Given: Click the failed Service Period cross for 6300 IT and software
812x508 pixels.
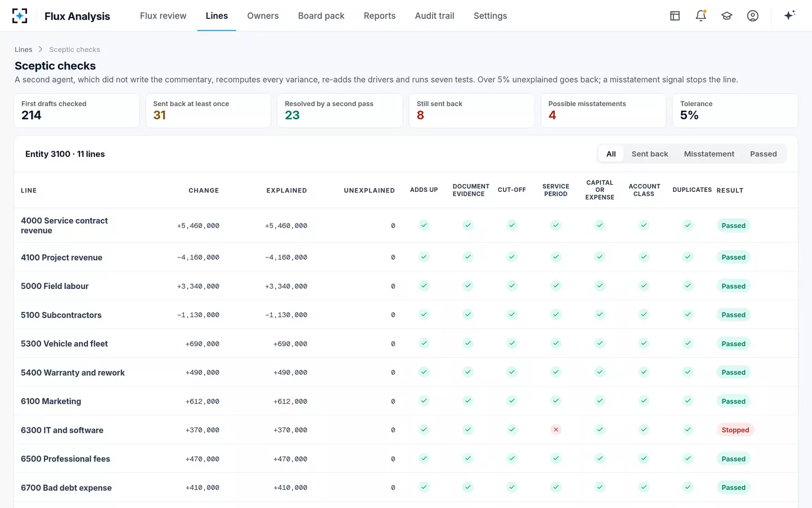Looking at the screenshot, I should 556,430.
